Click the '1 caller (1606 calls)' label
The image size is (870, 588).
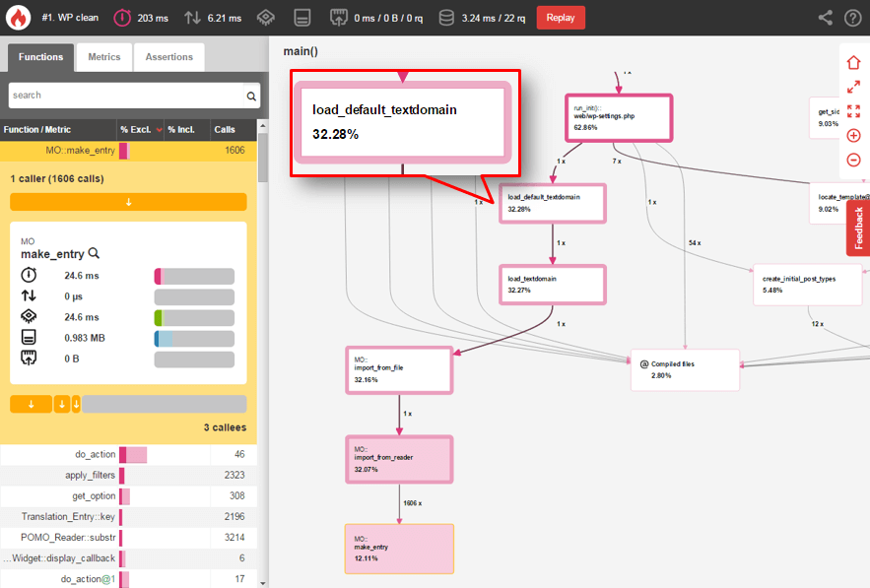(x=57, y=178)
